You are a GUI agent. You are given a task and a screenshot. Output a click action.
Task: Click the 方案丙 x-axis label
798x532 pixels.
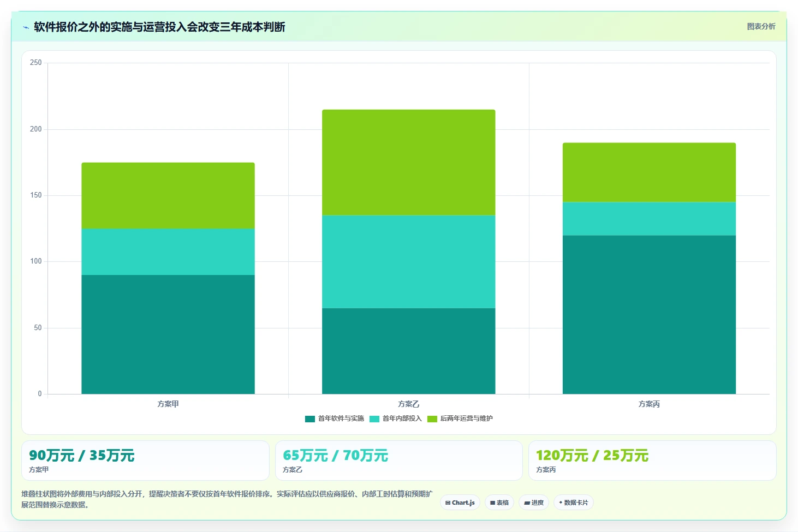(649, 404)
